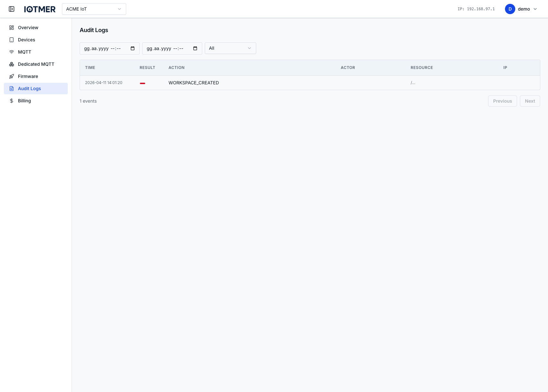548x392 pixels.
Task: Expand the All action filter dropdown
Action: coord(230,48)
